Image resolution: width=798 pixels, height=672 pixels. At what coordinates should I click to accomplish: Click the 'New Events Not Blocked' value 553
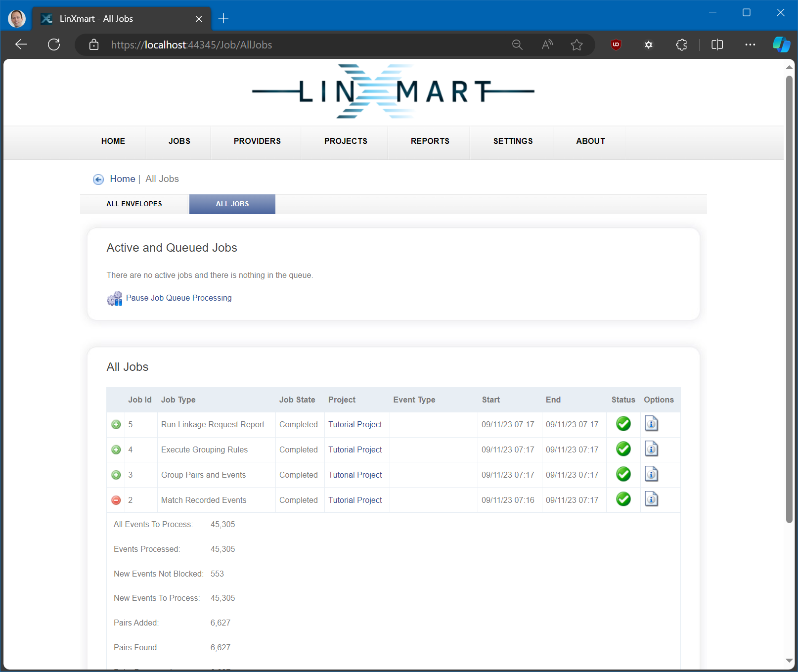(x=217, y=574)
